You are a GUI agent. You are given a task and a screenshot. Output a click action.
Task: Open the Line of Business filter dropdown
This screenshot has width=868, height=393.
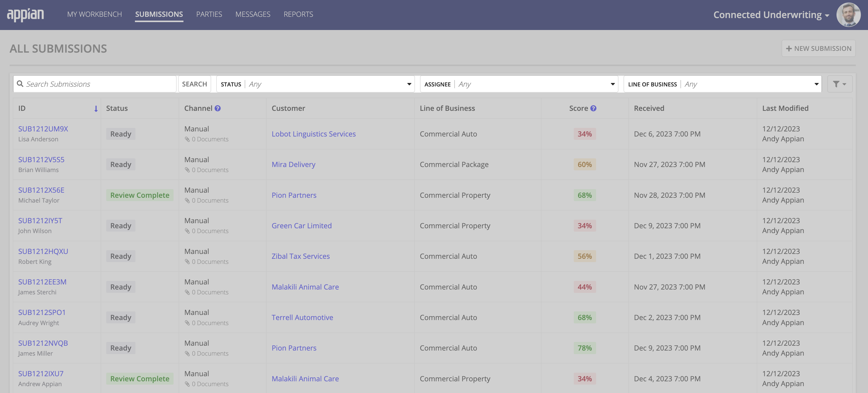817,84
